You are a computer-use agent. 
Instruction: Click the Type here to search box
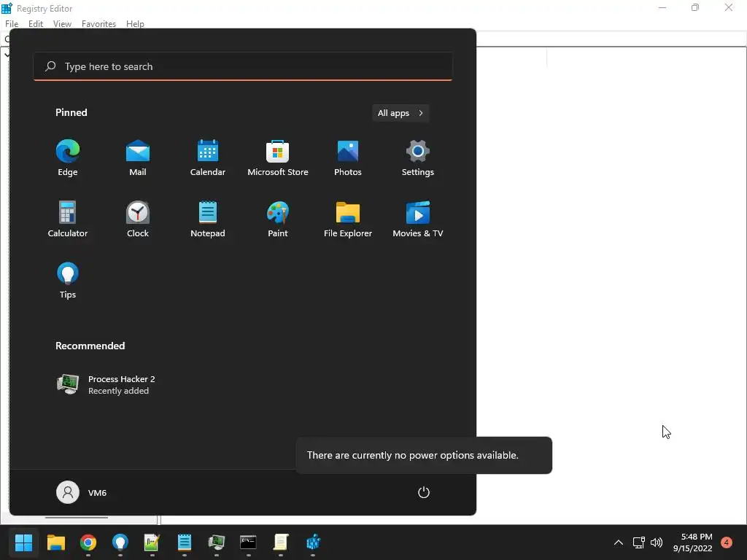click(x=243, y=66)
